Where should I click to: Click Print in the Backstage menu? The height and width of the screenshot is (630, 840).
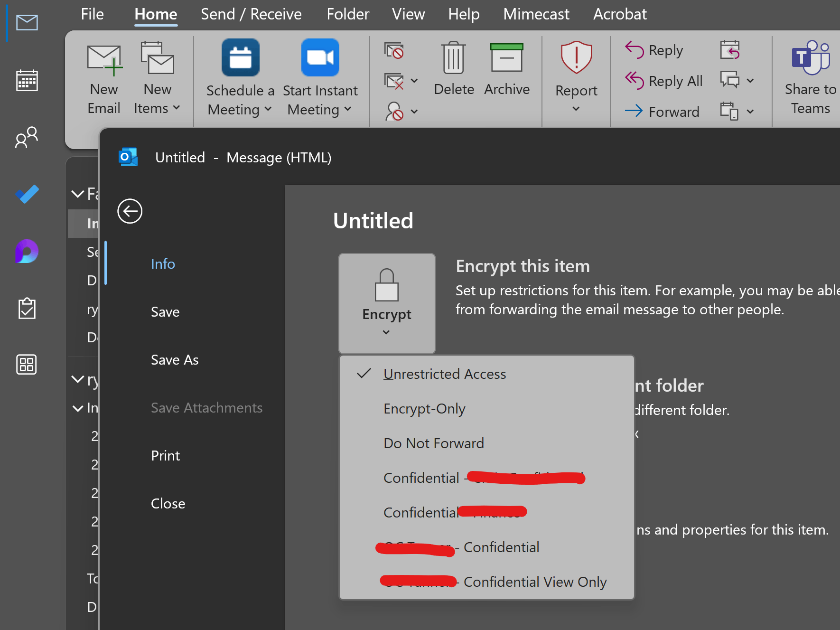(x=165, y=456)
